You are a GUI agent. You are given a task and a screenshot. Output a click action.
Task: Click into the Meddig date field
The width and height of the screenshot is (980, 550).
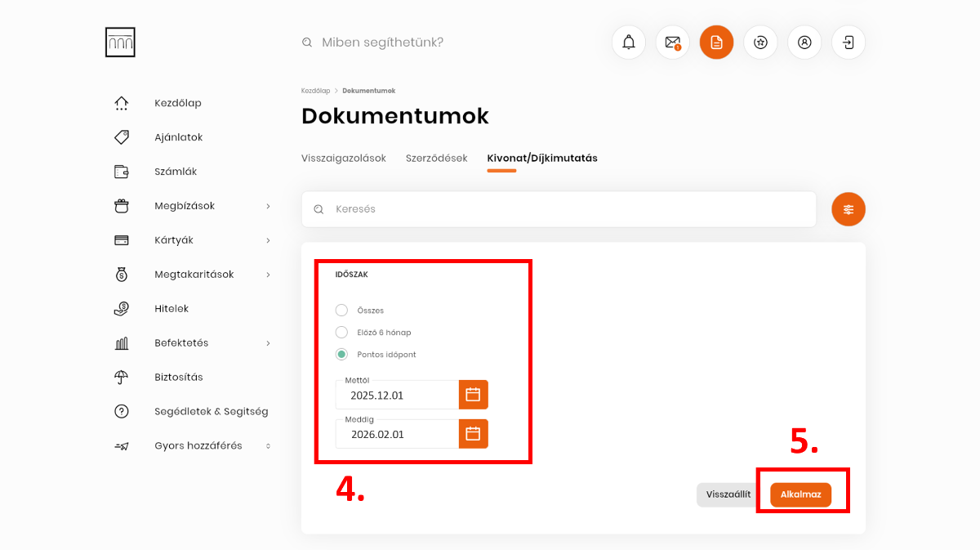pos(397,434)
